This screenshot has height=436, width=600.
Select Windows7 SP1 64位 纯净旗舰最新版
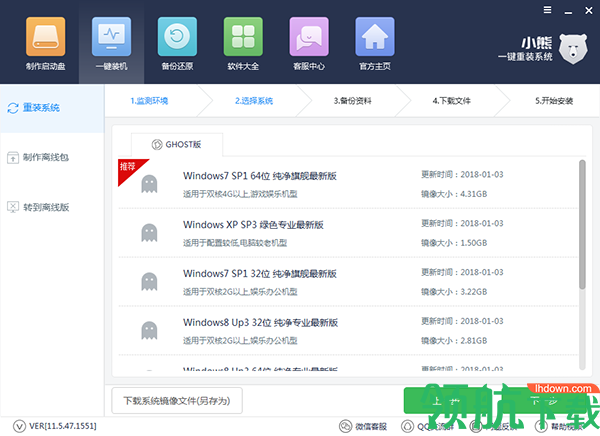[260, 176]
